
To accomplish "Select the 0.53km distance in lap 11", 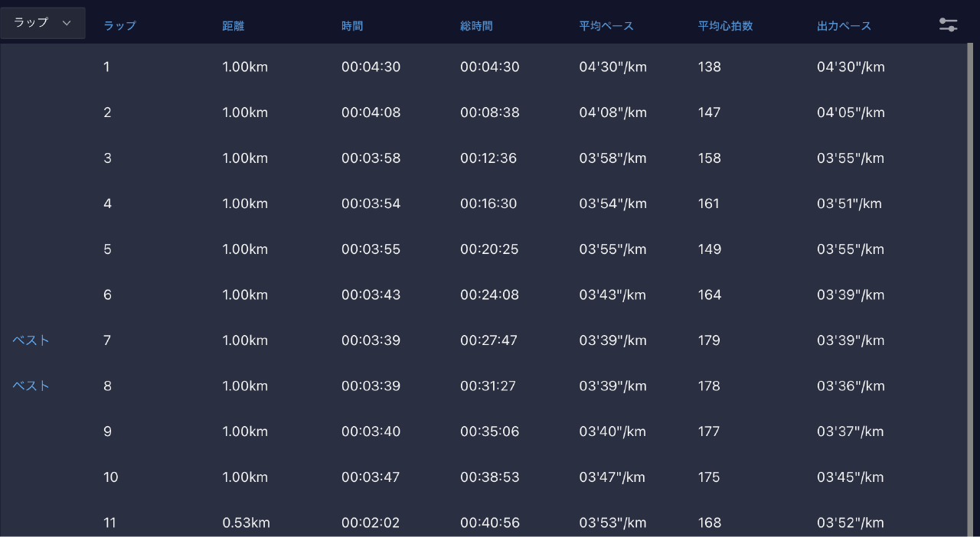I will tap(246, 523).
